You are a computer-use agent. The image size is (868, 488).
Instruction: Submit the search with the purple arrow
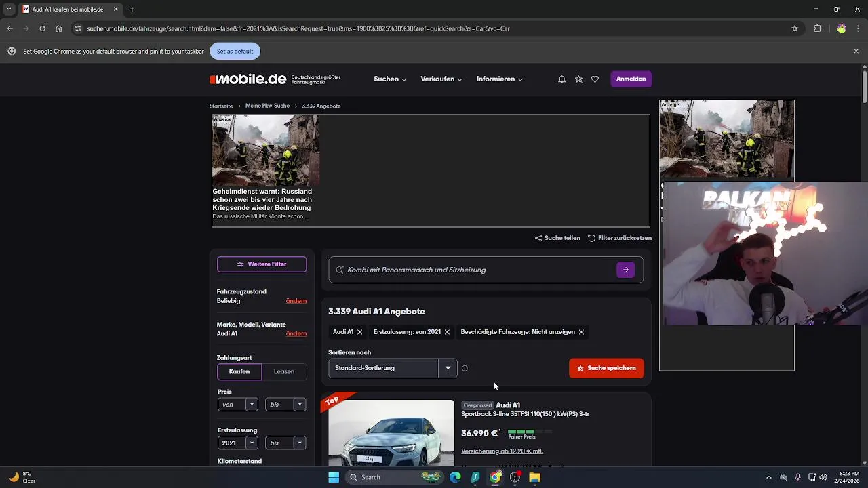tap(625, 270)
